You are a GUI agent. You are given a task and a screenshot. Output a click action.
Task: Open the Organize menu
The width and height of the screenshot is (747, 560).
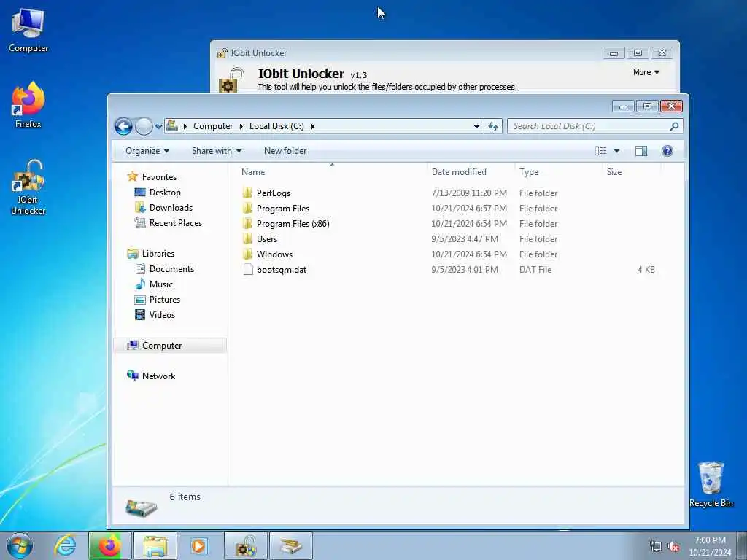147,151
